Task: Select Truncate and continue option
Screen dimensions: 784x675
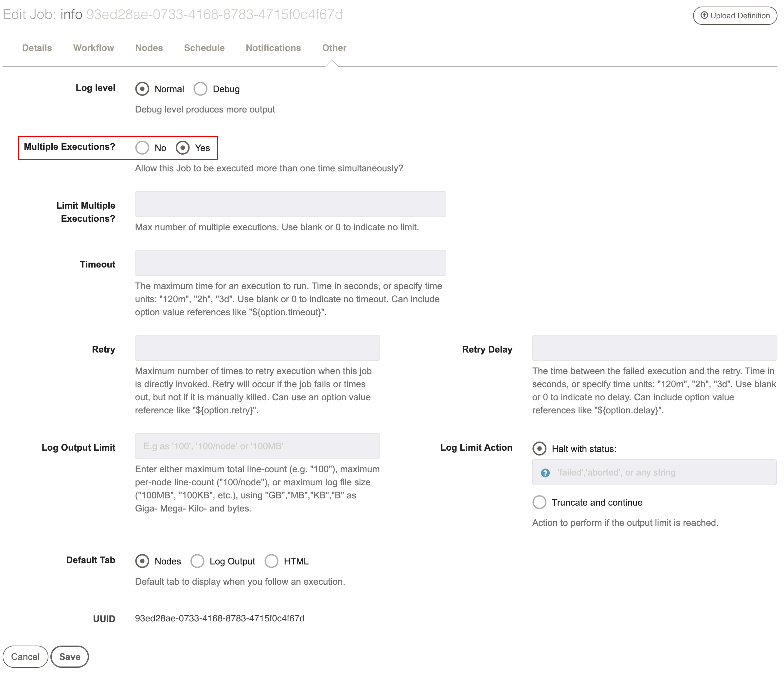Action: pyautogui.click(x=539, y=503)
